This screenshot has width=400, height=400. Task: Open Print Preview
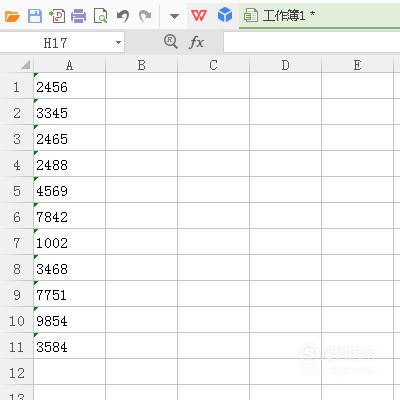coord(100,16)
